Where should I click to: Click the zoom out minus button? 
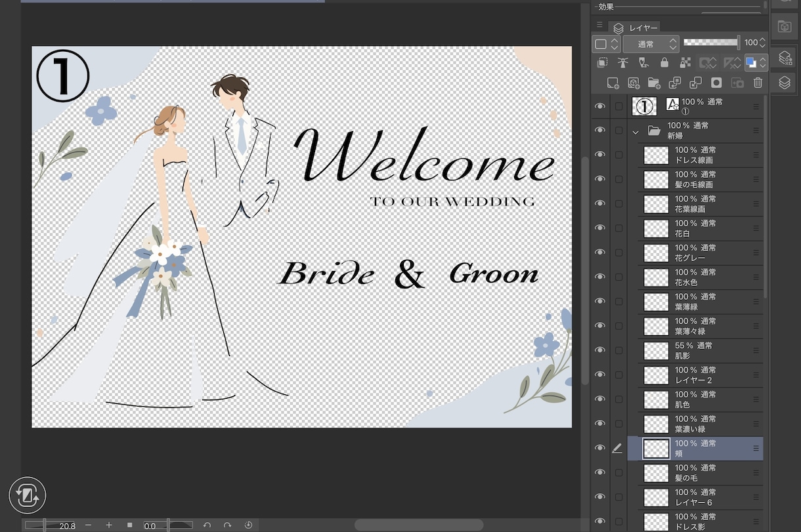(88, 525)
